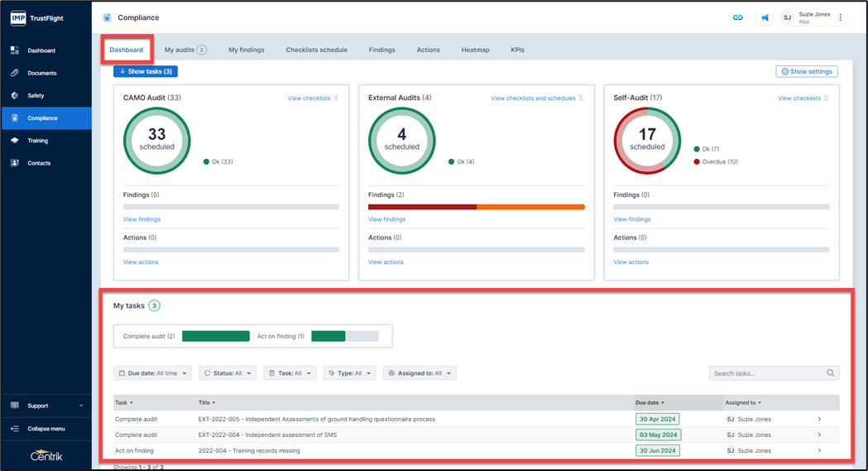Click the External Audits findings color bar
Viewport: 868px width, 471px height.
(477, 207)
